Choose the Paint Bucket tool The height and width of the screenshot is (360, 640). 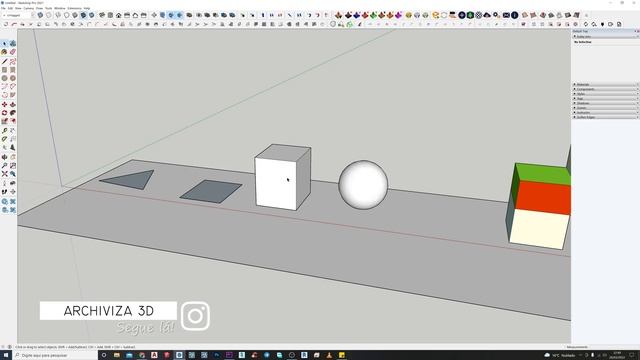point(4,52)
